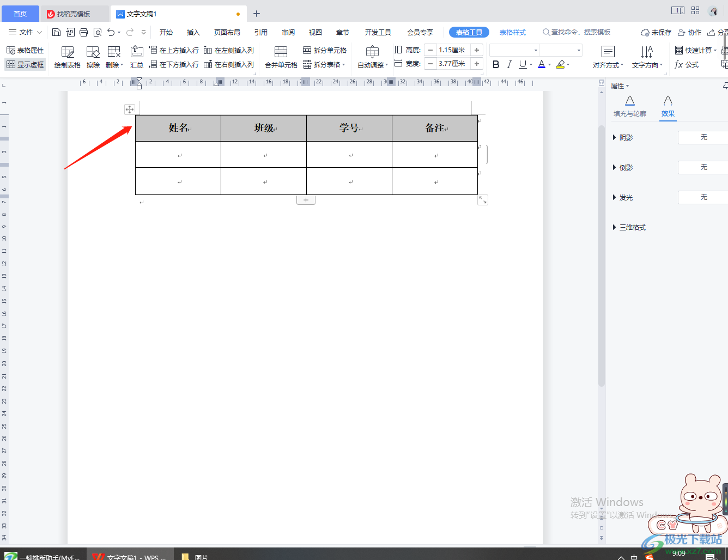Click the Save icon in quick toolbar

56,32
